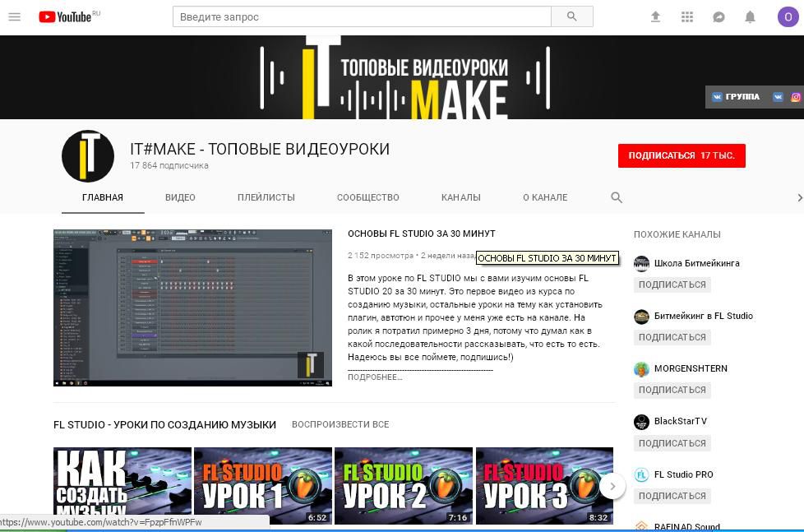
Task: Open the MORGENSHTERN channel name
Action: (x=691, y=369)
